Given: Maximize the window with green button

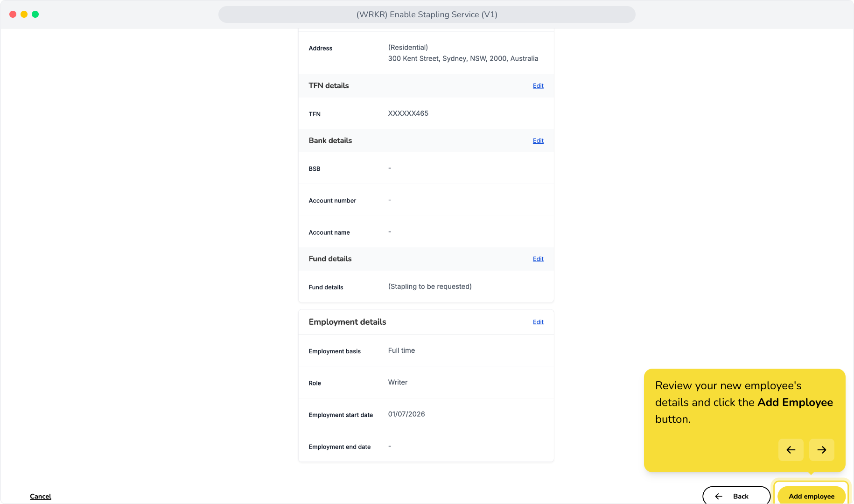Looking at the screenshot, I should coord(35,14).
